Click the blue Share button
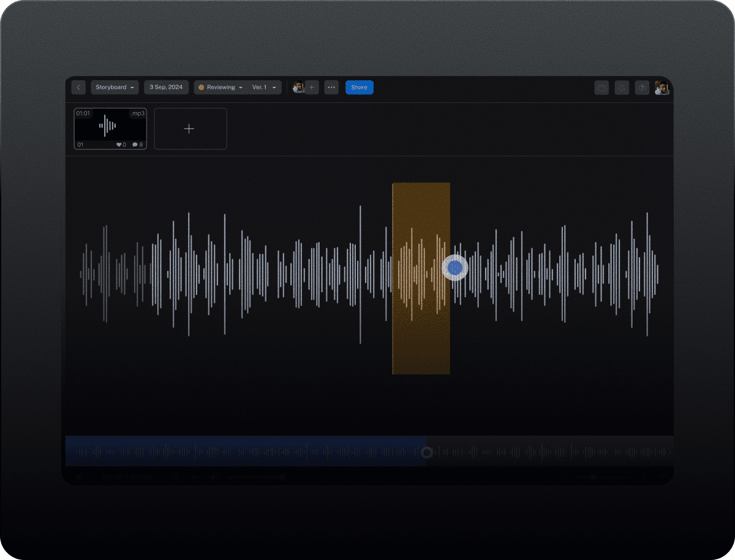 pos(359,88)
